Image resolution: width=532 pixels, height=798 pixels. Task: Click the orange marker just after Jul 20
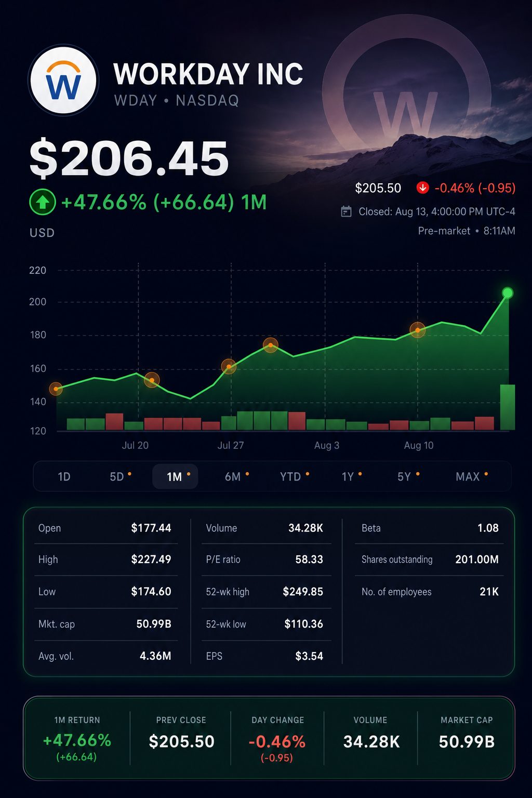(x=152, y=380)
